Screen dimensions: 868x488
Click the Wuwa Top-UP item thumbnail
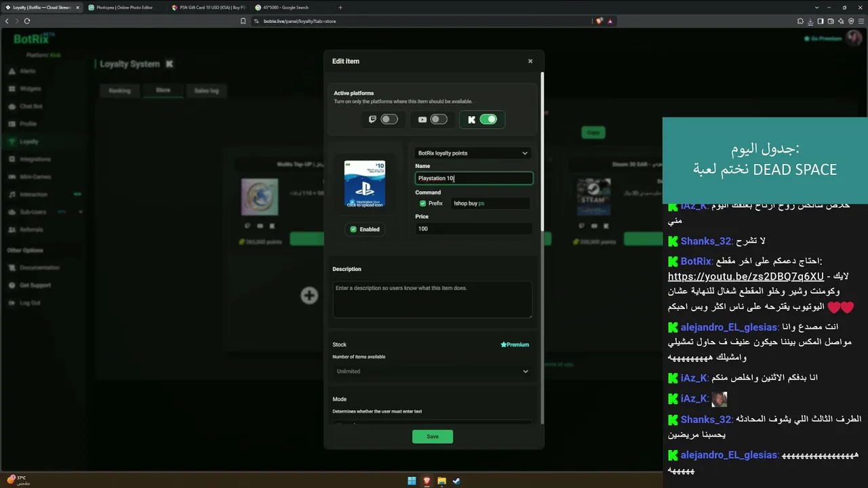point(260,197)
